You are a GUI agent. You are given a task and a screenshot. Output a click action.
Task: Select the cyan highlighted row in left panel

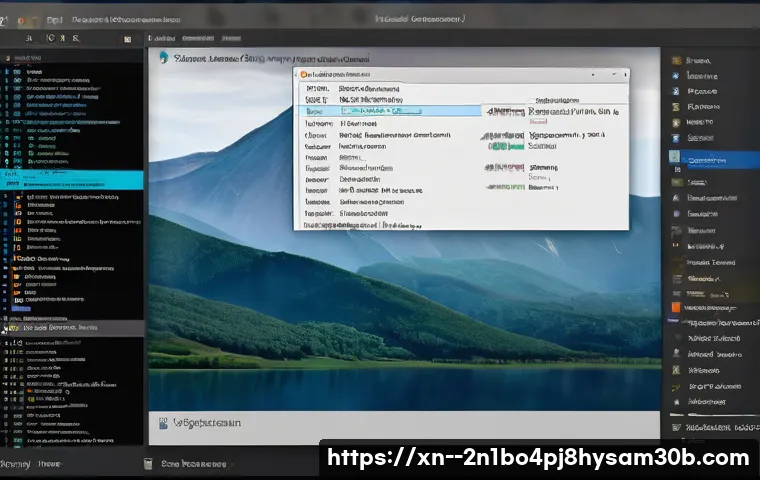[x=72, y=179]
